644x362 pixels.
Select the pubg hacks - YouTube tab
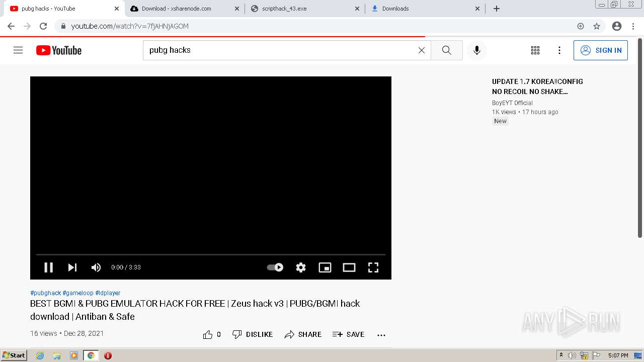pos(64,9)
